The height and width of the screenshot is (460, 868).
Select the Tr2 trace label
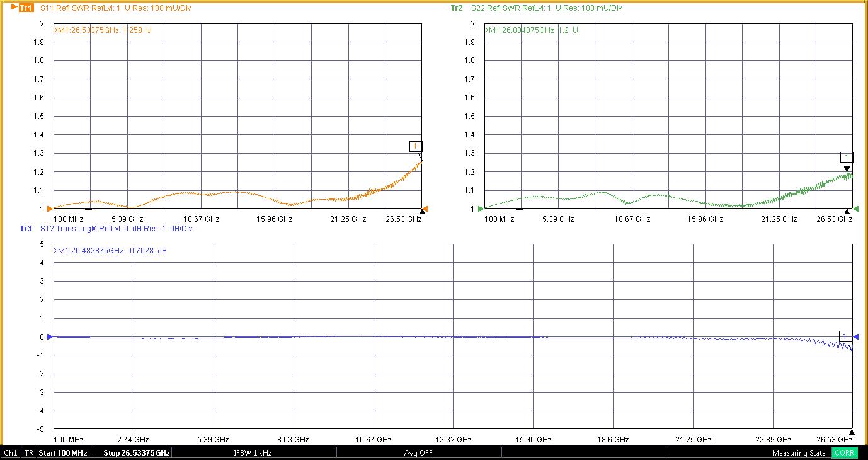[x=457, y=8]
